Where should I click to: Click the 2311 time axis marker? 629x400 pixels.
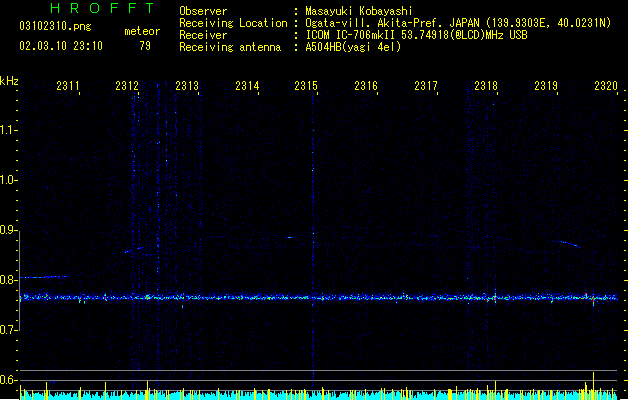pyautogui.click(x=68, y=86)
